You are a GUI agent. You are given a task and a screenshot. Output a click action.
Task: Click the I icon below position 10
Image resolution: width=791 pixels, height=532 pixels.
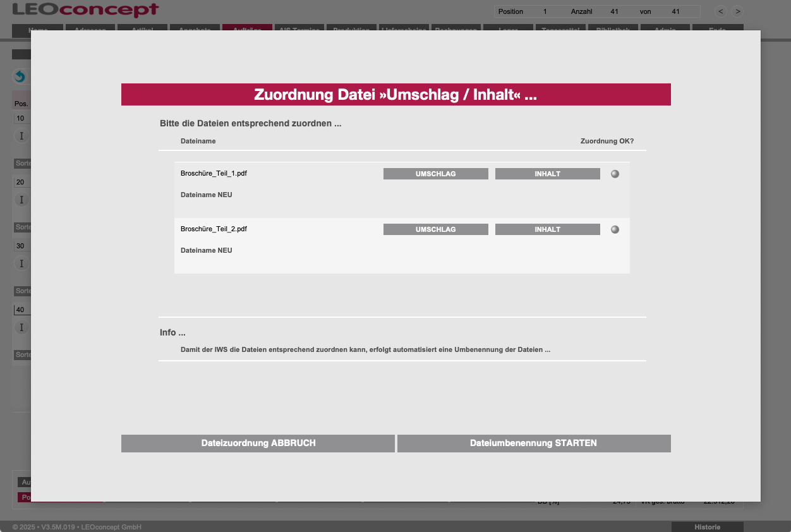tap(21, 136)
